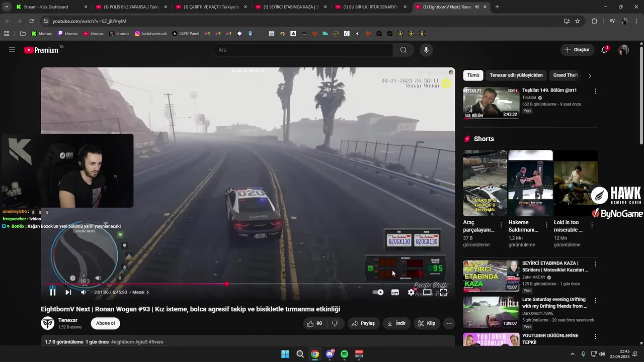Pause the YouTube video
This screenshot has width=644, height=362.
(53, 292)
